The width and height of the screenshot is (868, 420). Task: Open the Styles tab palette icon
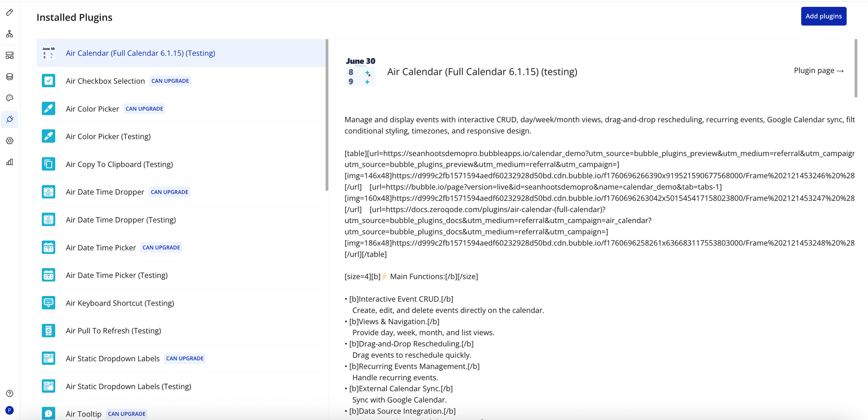point(10,98)
